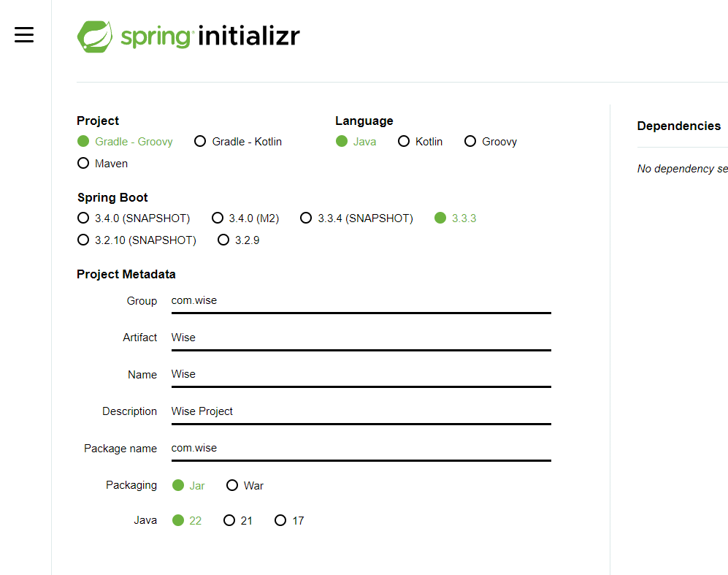728x575 pixels.
Task: Open the hamburger menu
Action: pyautogui.click(x=24, y=34)
